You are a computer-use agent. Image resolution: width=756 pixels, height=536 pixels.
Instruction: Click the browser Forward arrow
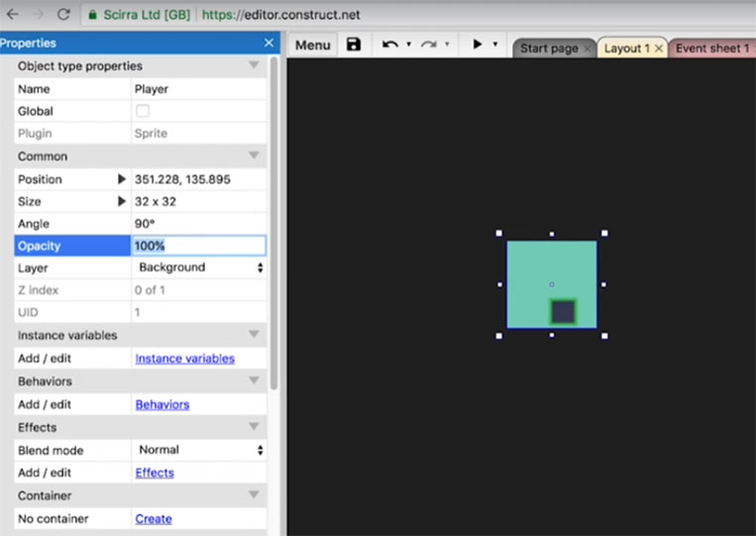(x=38, y=15)
